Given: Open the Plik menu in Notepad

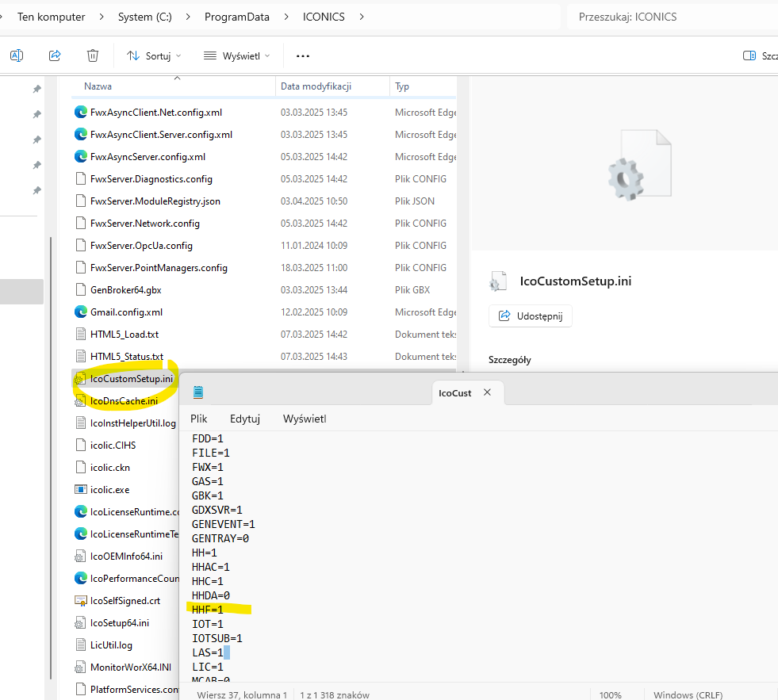Looking at the screenshot, I should [199, 419].
